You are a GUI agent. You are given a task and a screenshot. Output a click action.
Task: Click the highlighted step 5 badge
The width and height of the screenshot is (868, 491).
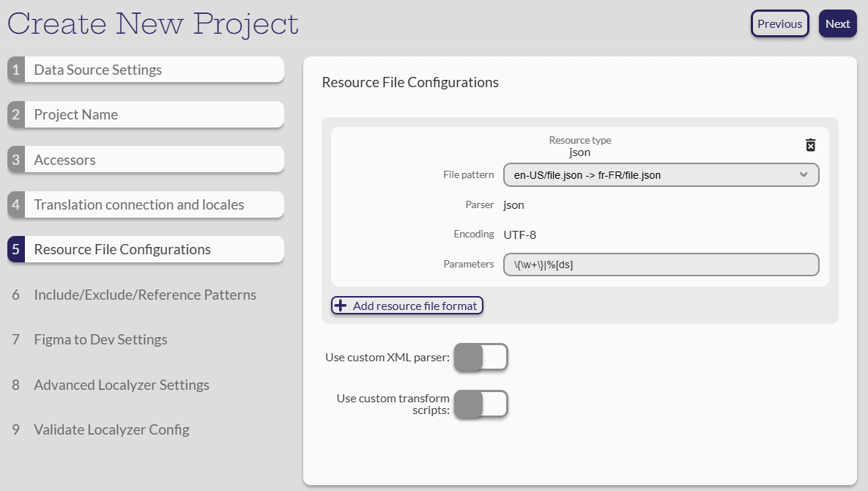point(16,249)
